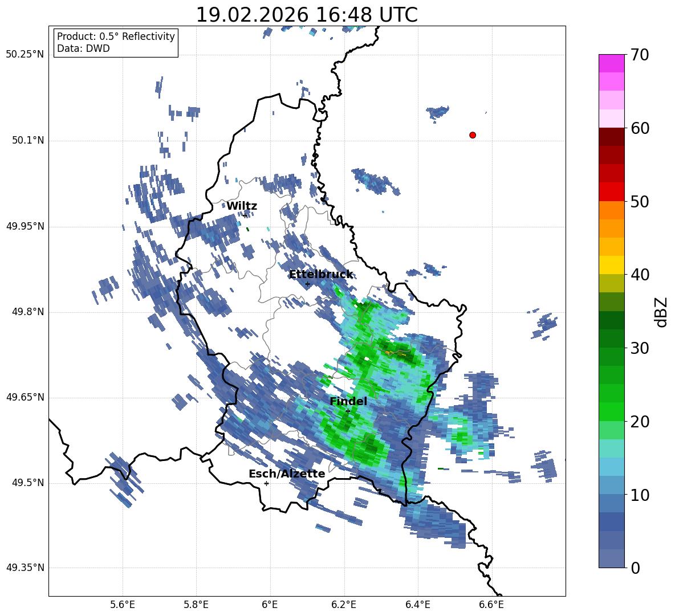675x616 pixels.
Task: Click the 0 tick on colorbar
Action: tap(635, 568)
